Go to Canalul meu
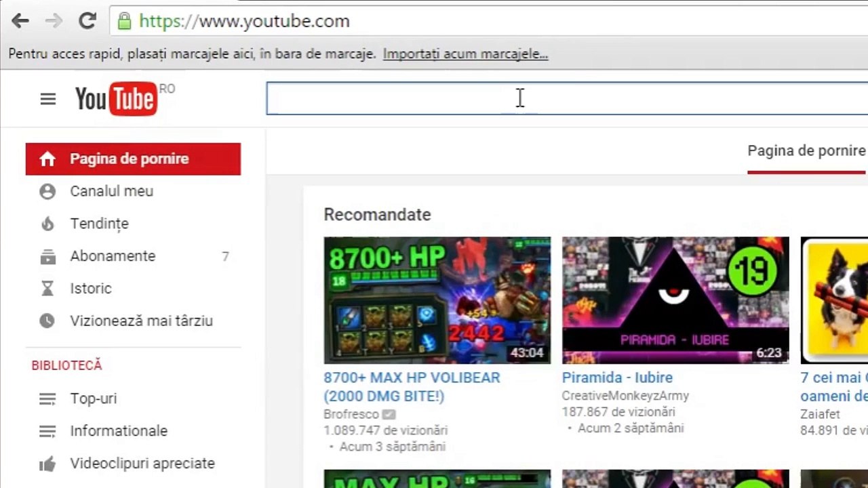This screenshot has width=868, height=488. [x=111, y=191]
